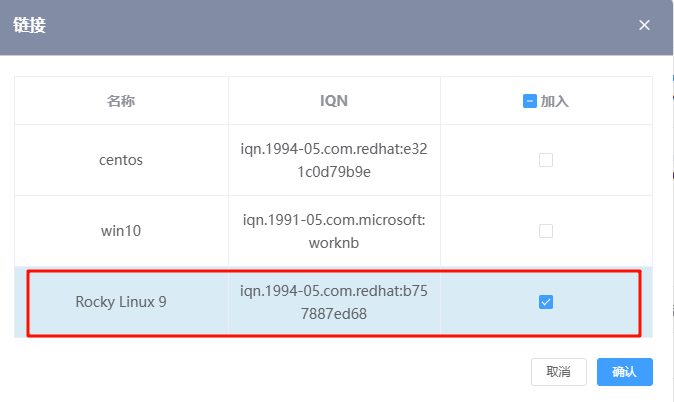Click the win10 microsoft:worknb IQN value

tap(334, 231)
